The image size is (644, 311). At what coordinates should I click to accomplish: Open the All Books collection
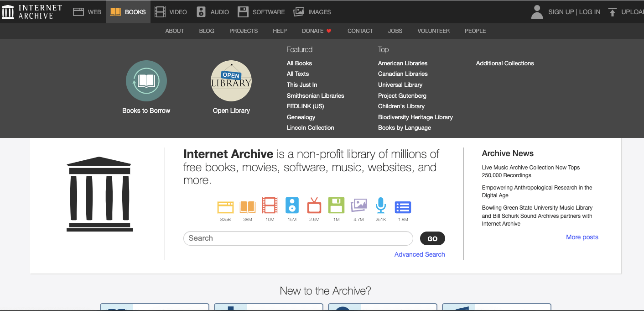point(299,63)
